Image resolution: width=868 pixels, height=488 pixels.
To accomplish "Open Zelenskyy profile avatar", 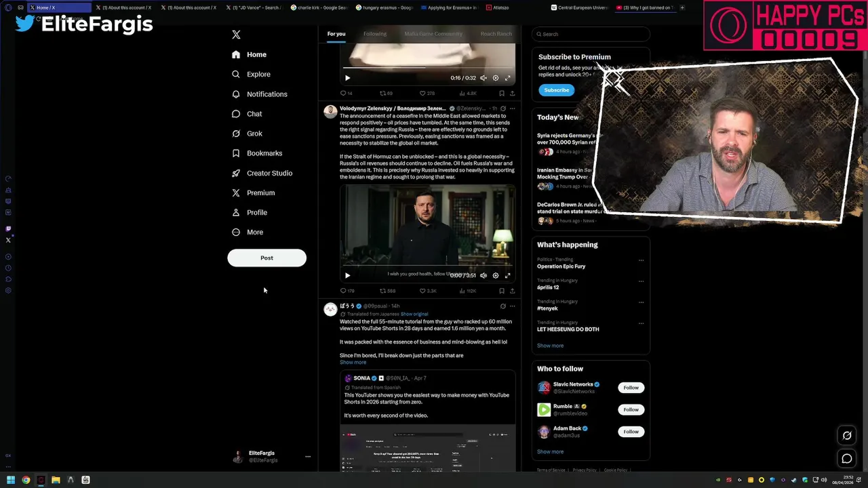I will 330,112.
